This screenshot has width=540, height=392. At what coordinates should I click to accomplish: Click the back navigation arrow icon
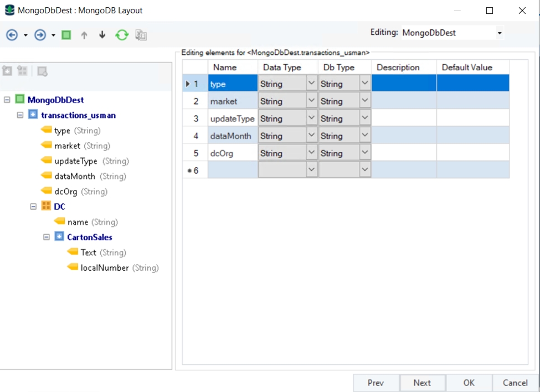(x=12, y=35)
